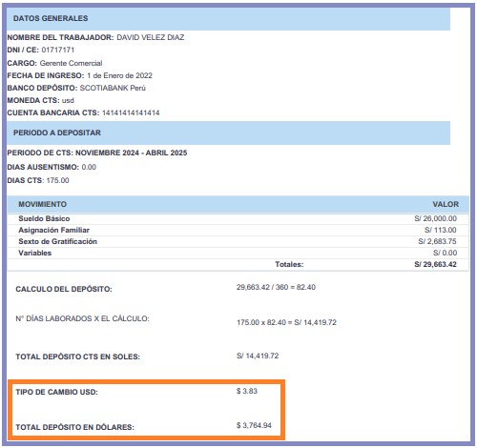Click the moneda CTS usd value
477x448 pixels.
[x=68, y=100]
